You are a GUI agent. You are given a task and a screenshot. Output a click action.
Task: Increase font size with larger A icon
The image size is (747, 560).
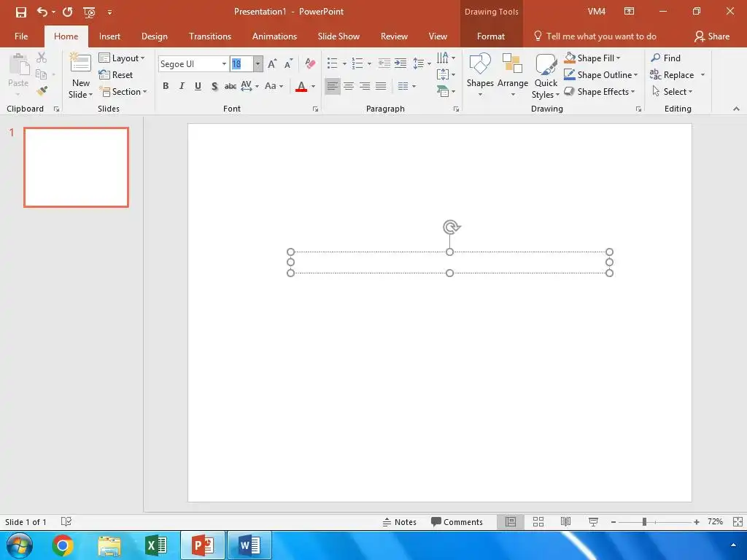[272, 64]
